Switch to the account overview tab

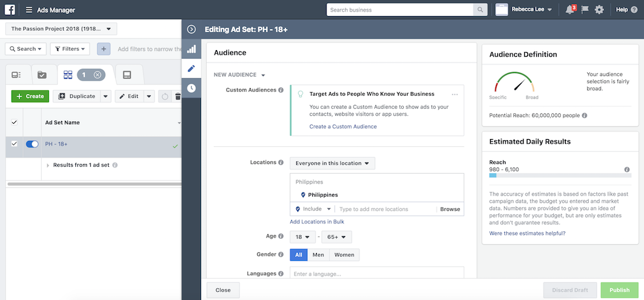(x=16, y=75)
